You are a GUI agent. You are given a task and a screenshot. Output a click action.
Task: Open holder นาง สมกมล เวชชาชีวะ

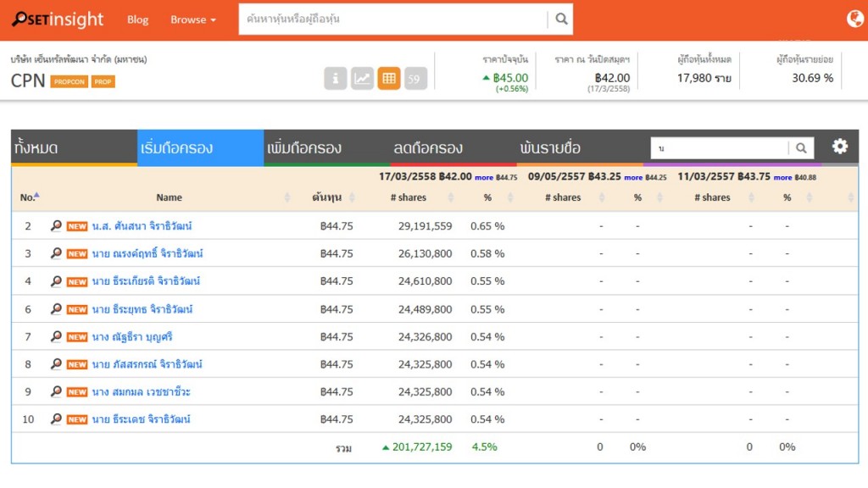point(142,391)
